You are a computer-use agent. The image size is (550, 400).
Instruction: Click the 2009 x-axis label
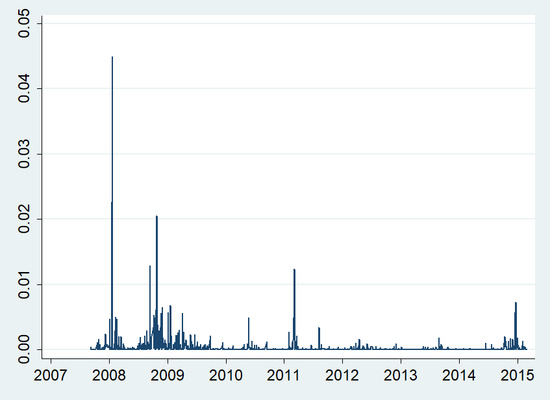pos(167,375)
